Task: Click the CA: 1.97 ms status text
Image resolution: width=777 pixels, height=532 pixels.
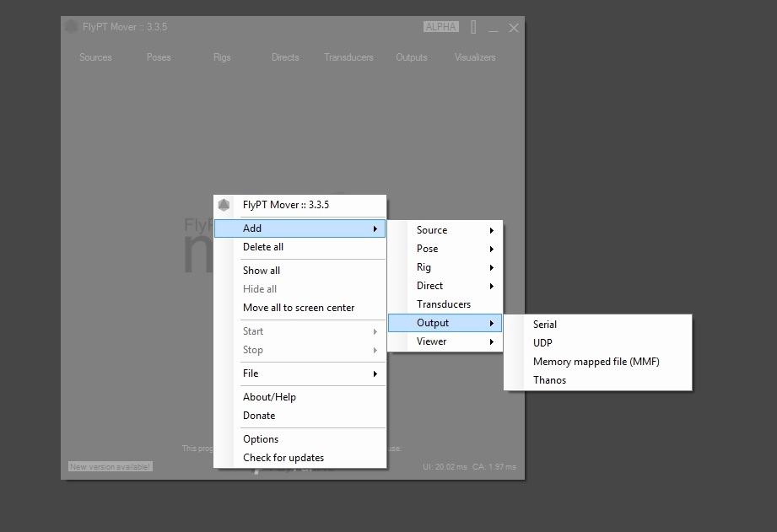Action: point(494,466)
